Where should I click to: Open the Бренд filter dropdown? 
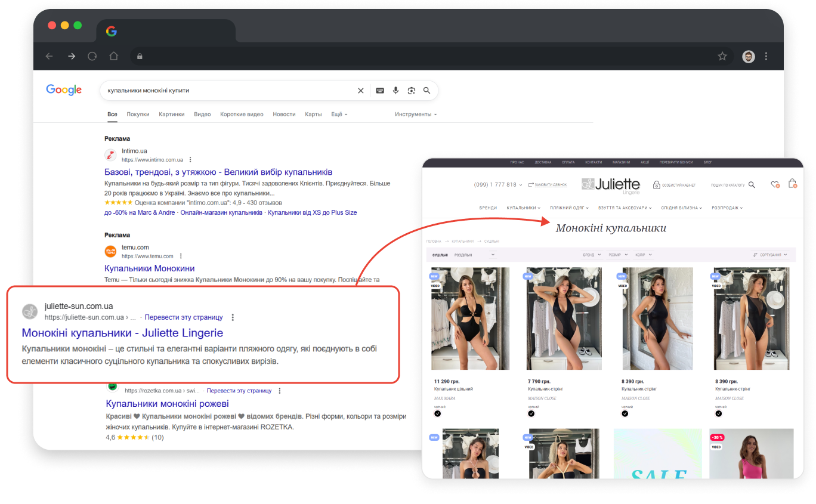point(592,255)
